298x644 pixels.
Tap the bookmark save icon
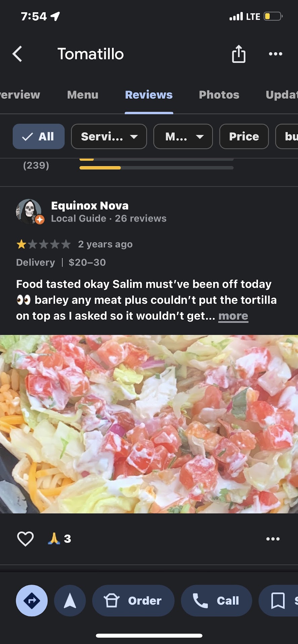click(x=278, y=600)
